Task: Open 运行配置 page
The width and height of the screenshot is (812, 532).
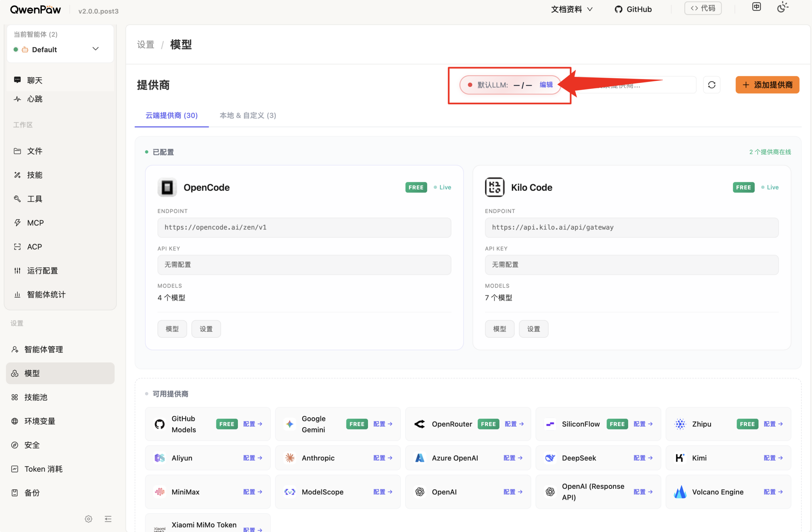Action: point(60,270)
